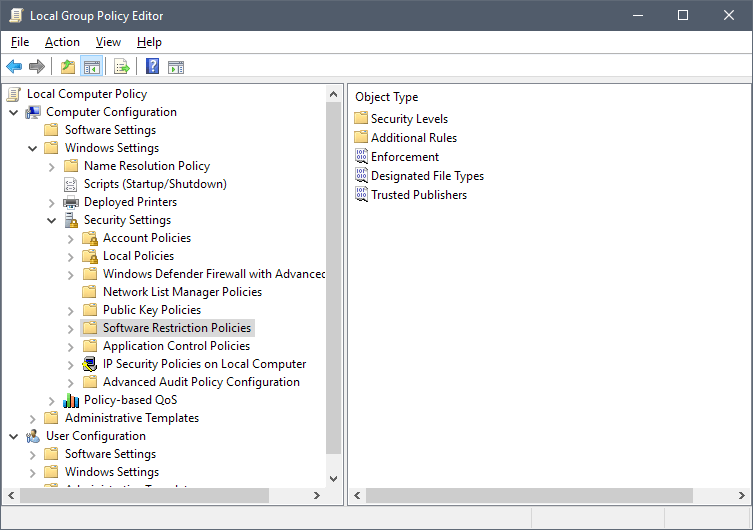Collapse the Windows Settings node under Computer Configuration
The width and height of the screenshot is (753, 530).
33,149
